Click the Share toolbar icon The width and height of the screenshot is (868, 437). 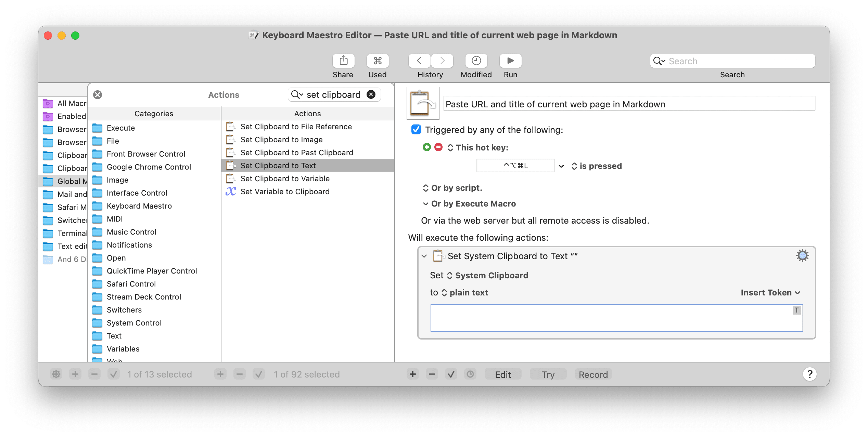[x=343, y=61]
